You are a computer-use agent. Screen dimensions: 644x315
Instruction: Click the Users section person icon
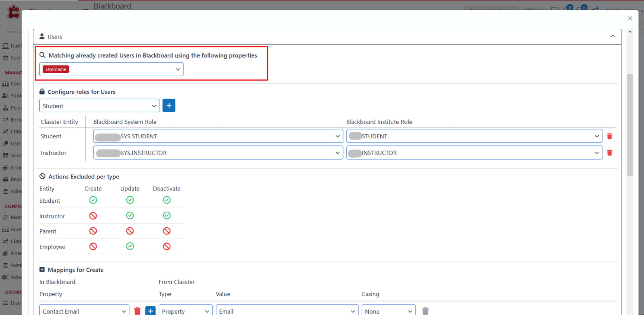click(x=42, y=36)
